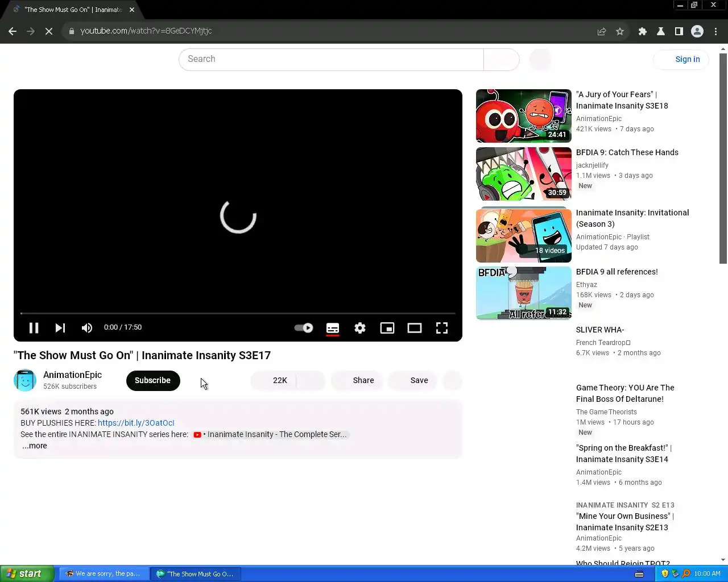Open Invitational Season 3 playlist thumbnail
Image resolution: width=728 pixels, height=582 pixels.
coord(524,235)
